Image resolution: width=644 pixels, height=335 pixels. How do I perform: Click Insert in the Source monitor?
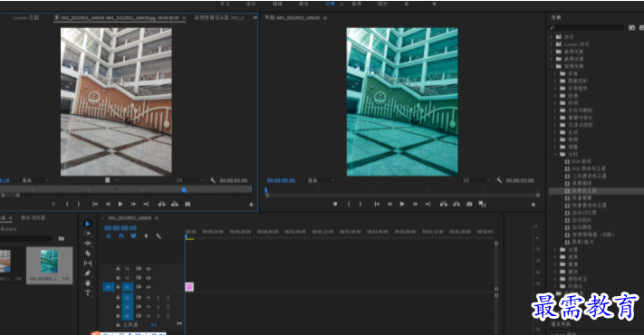(x=162, y=204)
